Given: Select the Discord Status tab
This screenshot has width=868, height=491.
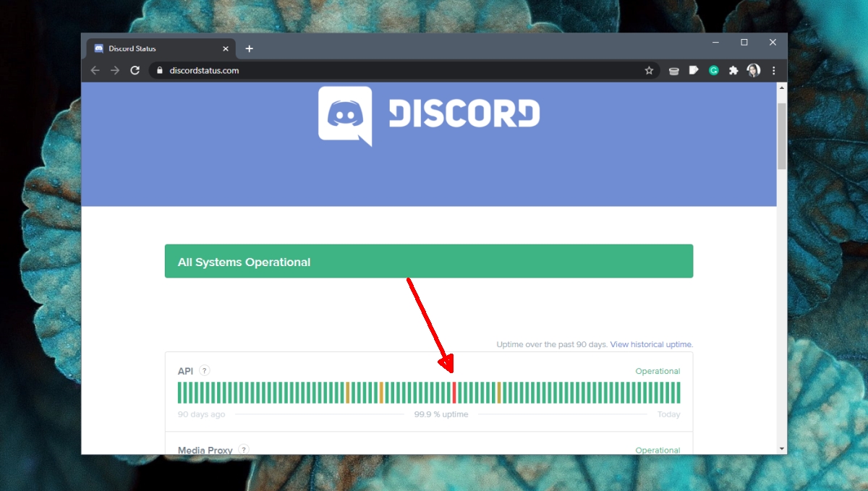Looking at the screenshot, I should [161, 48].
